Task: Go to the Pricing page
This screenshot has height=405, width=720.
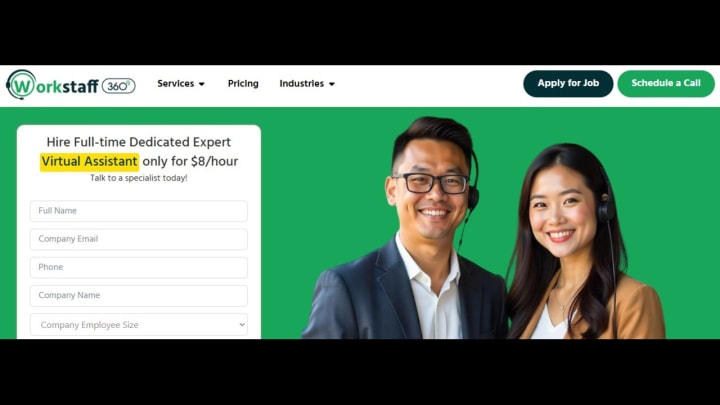Action: [x=243, y=84]
